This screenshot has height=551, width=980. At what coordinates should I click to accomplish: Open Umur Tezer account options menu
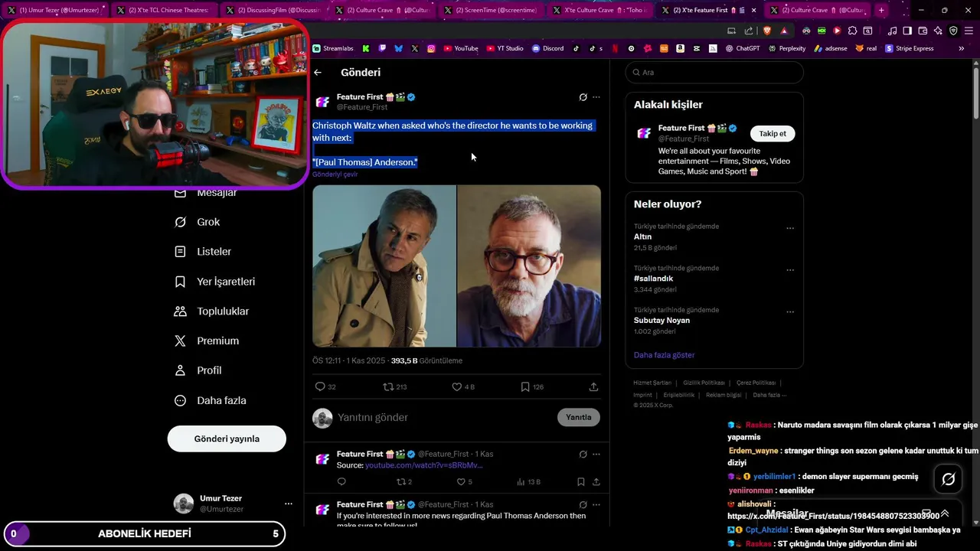289,504
